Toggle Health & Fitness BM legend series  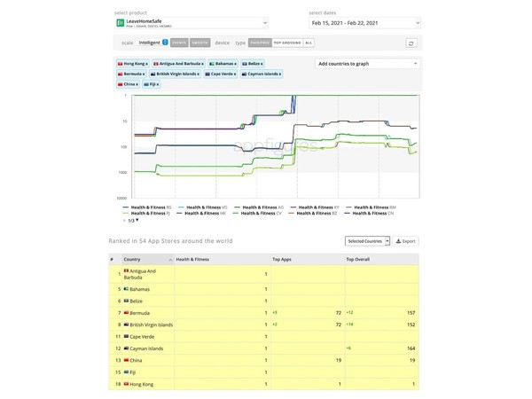371,207
